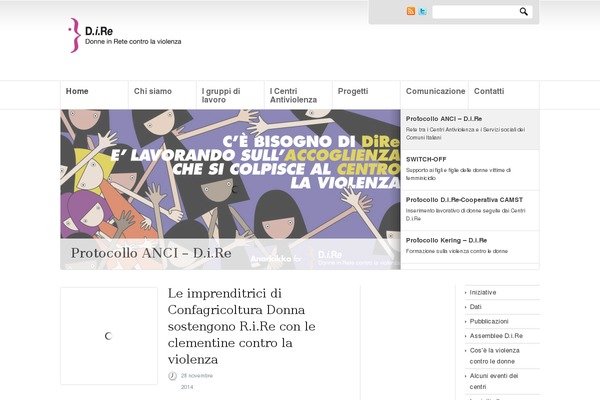Select the SWITCH-OFF slide tab

pos(470,170)
